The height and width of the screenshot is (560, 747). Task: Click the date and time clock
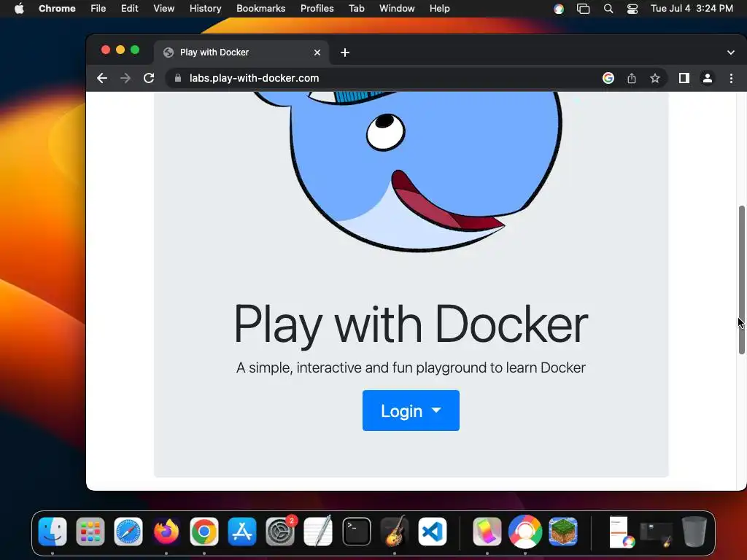click(692, 9)
